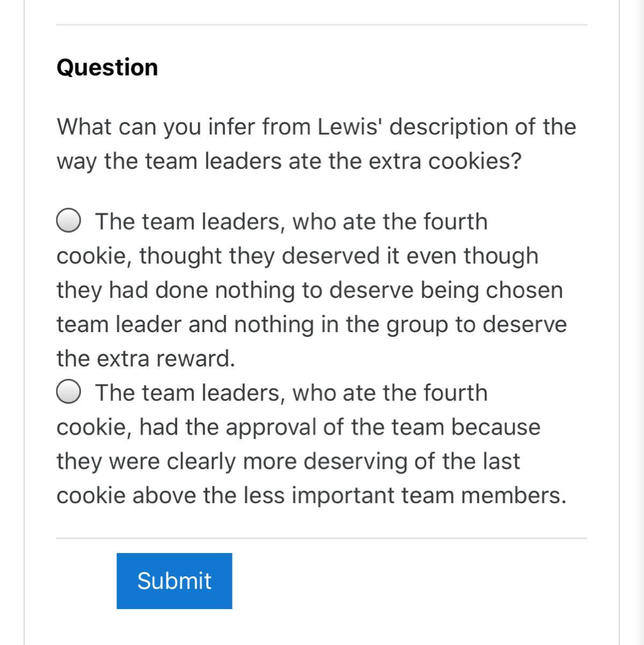644x645 pixels.
Task: Click the horizontal divider above the Question heading
Action: pyautogui.click(x=321, y=25)
